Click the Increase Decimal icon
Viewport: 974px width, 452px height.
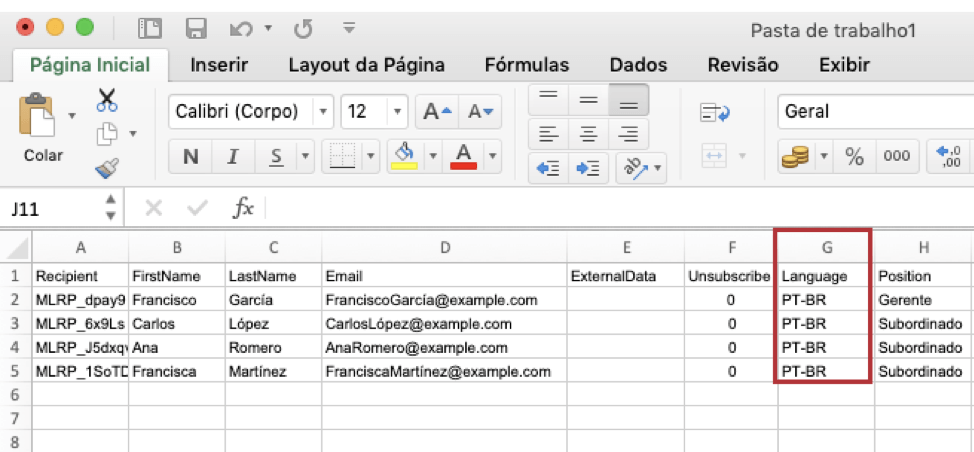(x=949, y=156)
